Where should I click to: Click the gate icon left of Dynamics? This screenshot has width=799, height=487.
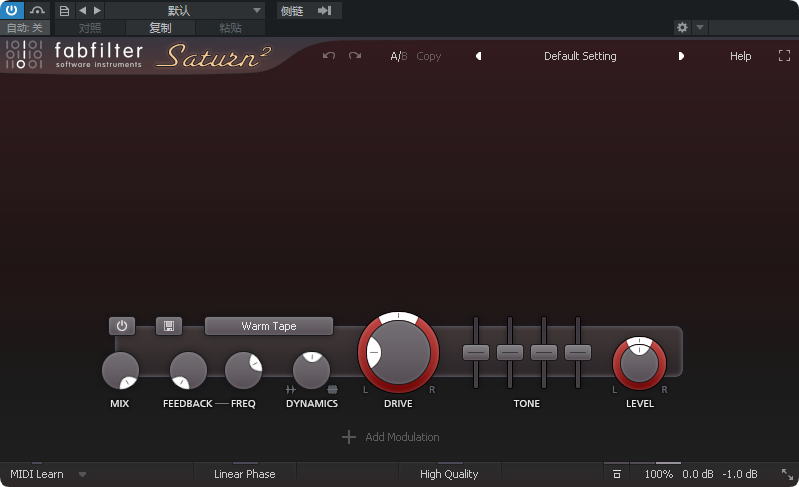(x=290, y=390)
